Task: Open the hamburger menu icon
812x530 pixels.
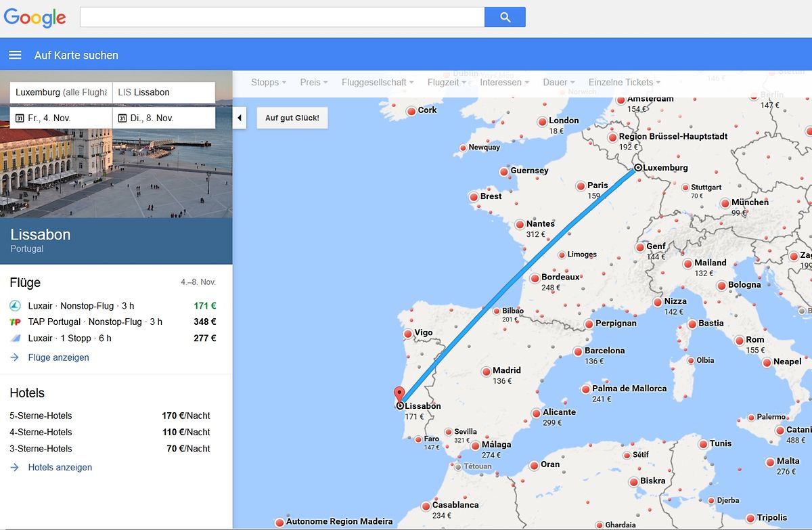Action: (15, 56)
